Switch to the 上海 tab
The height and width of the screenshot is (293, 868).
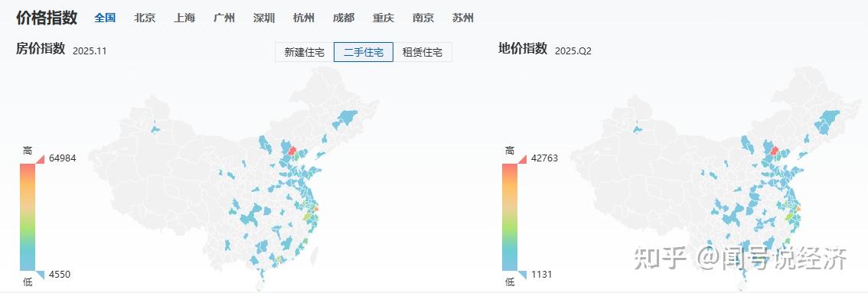tap(184, 18)
